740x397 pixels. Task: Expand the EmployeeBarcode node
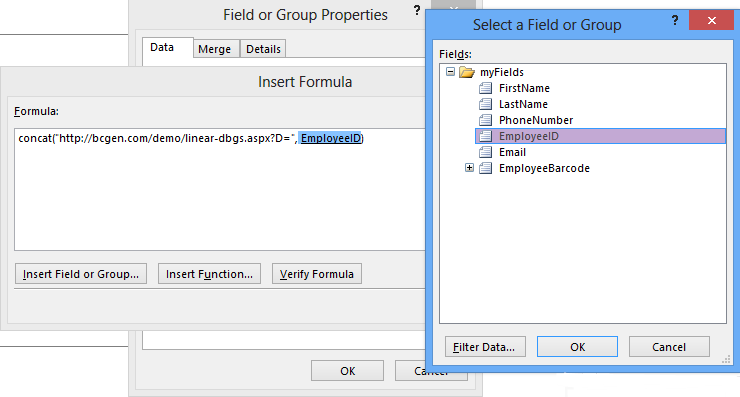pos(469,168)
